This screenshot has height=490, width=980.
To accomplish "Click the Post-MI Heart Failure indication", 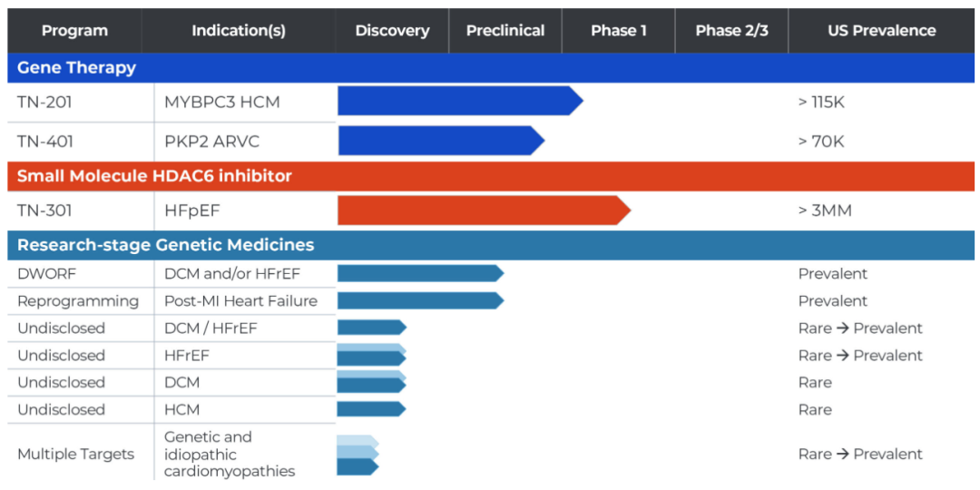I will (240, 301).
